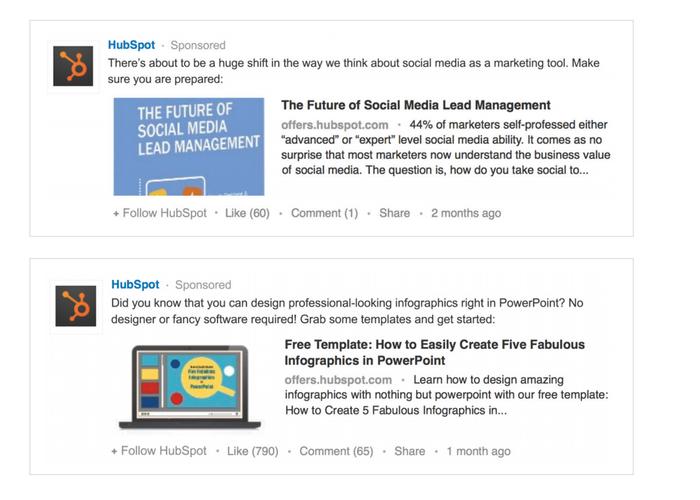Image resolution: width=700 pixels, height=500 pixels.
Task: Follow HubSpot from the social media post
Action: 160,213
